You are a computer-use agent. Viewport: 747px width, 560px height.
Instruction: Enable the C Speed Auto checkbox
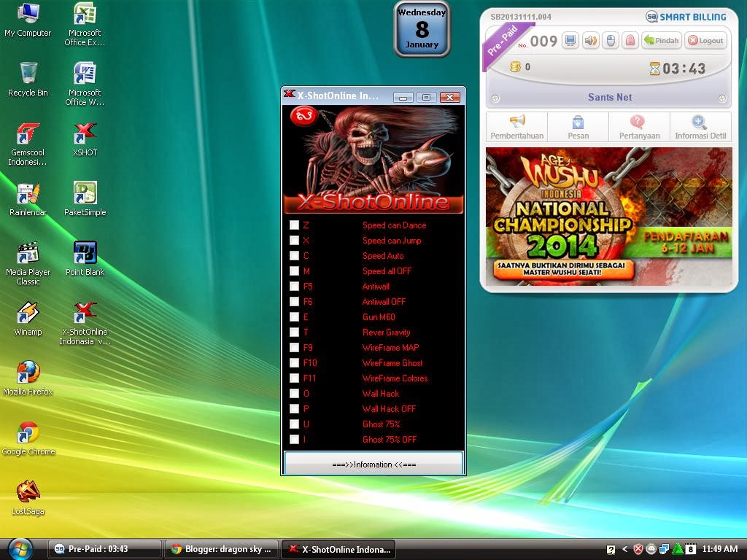pyautogui.click(x=295, y=256)
